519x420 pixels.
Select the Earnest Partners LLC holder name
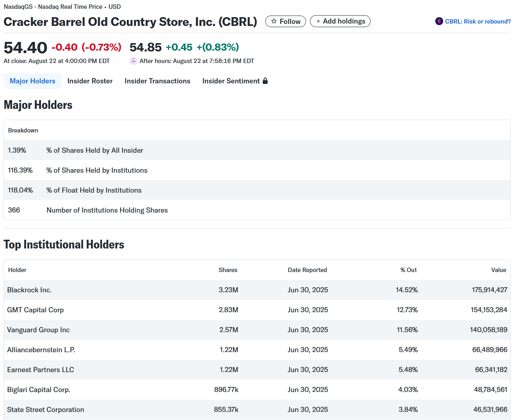[41, 370]
